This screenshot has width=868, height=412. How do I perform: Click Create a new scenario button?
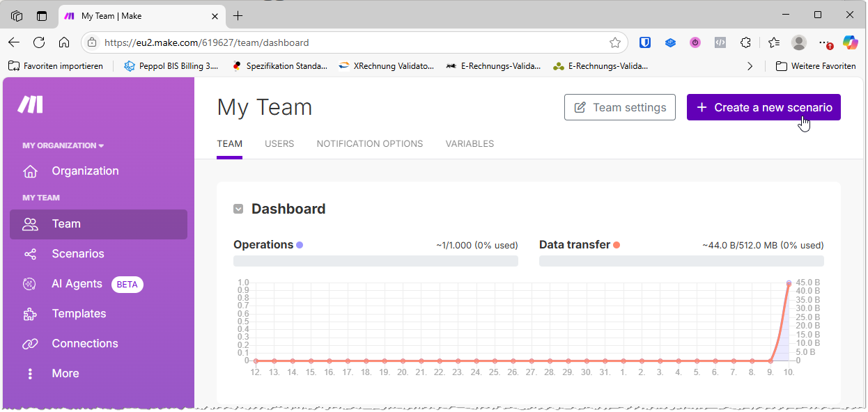tap(764, 107)
